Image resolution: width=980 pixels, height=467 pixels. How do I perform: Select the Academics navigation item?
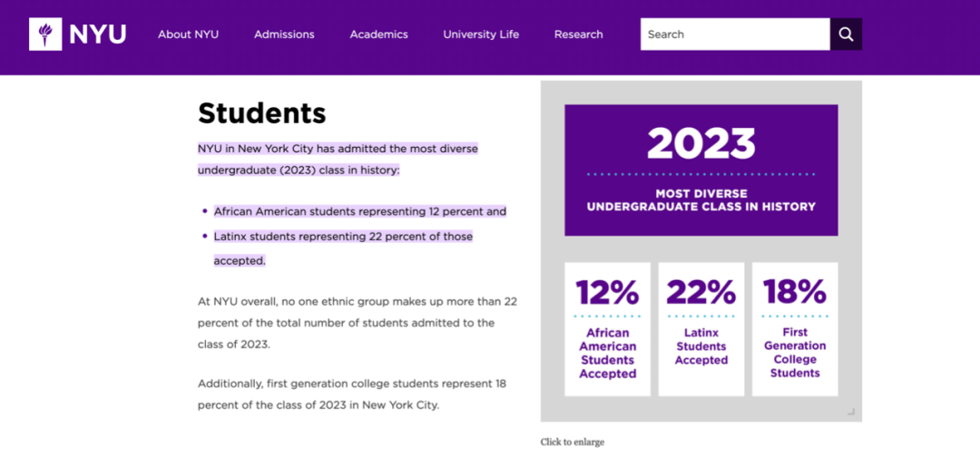[x=378, y=34]
